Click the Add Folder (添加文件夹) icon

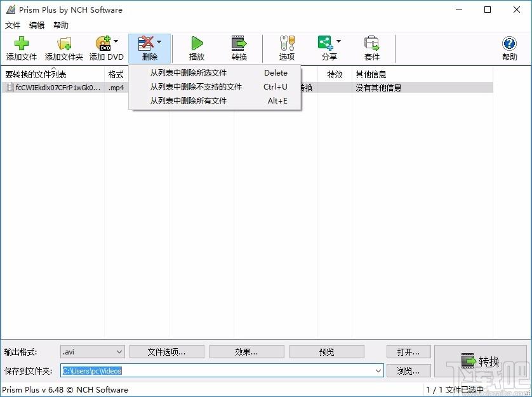63,44
